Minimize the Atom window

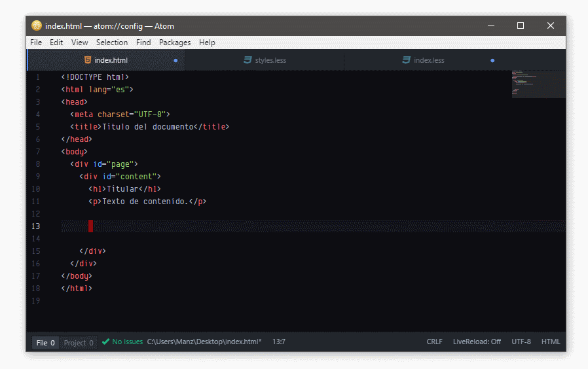click(x=491, y=26)
